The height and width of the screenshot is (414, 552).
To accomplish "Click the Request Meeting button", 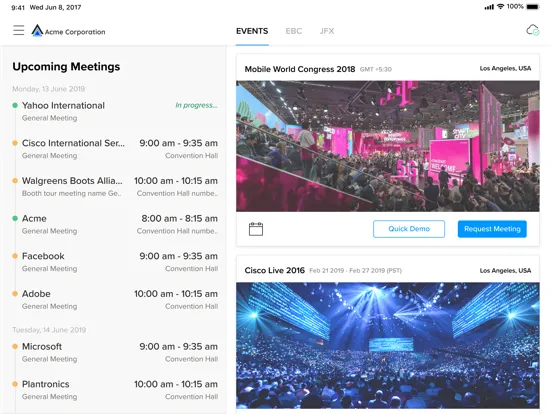I will (x=492, y=229).
